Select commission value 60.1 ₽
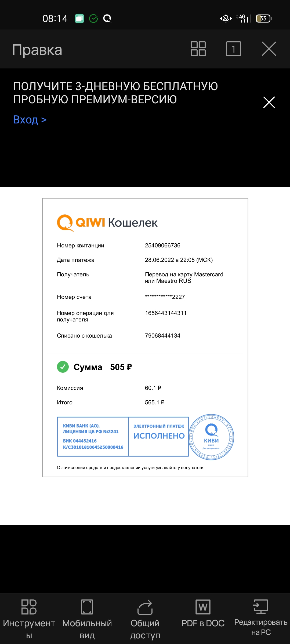The height and width of the screenshot is (644, 290). tap(153, 388)
